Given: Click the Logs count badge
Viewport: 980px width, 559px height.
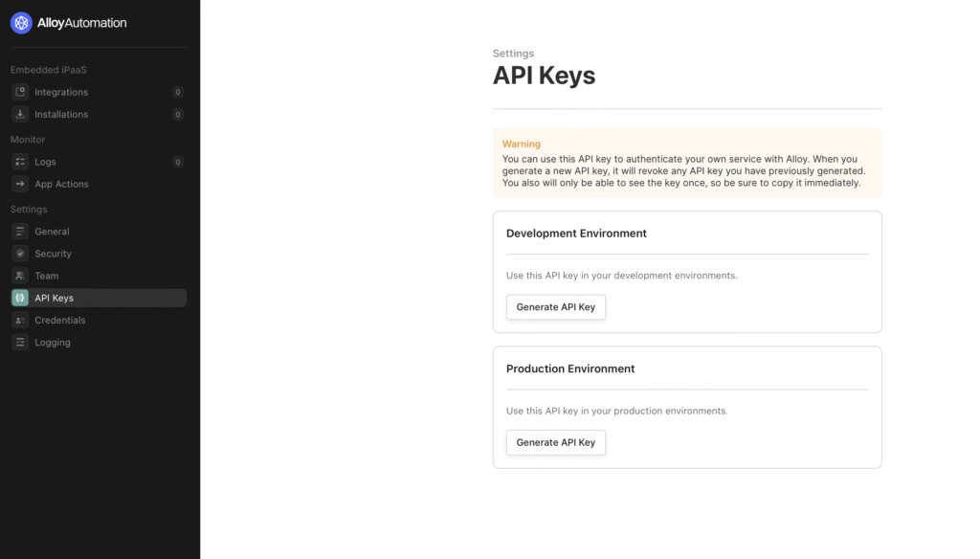Looking at the screenshot, I should (x=178, y=162).
